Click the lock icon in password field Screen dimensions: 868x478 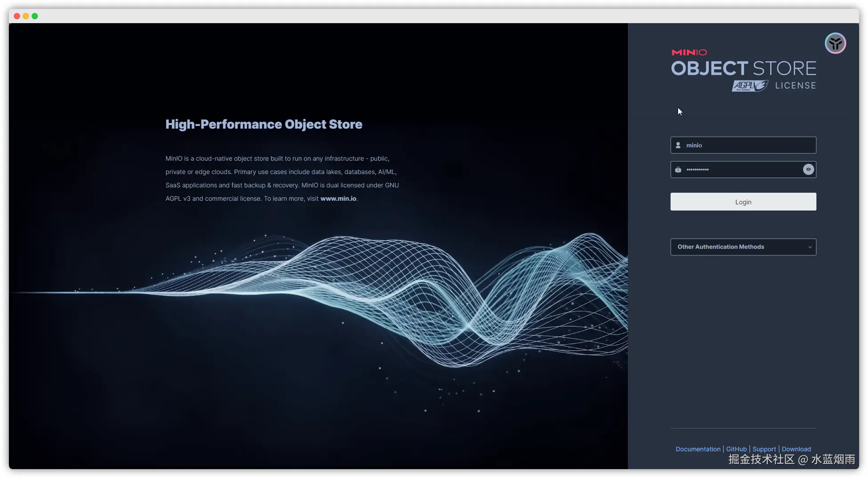[678, 170]
